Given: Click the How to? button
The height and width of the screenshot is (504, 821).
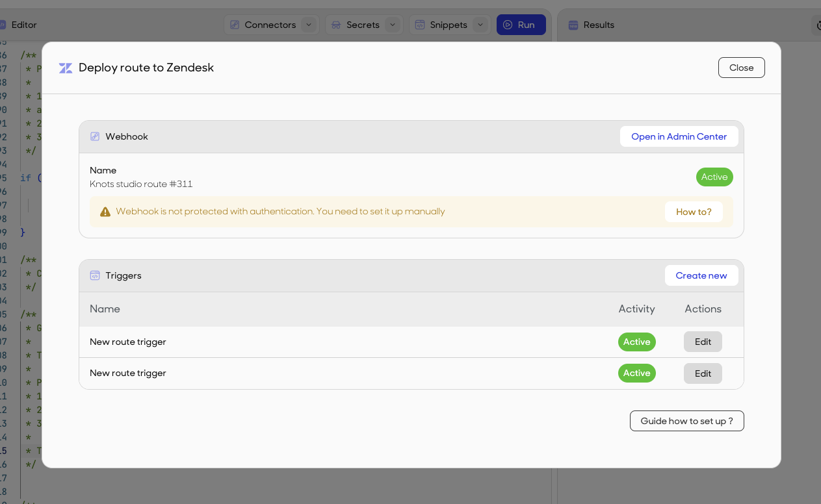Looking at the screenshot, I should [x=694, y=212].
